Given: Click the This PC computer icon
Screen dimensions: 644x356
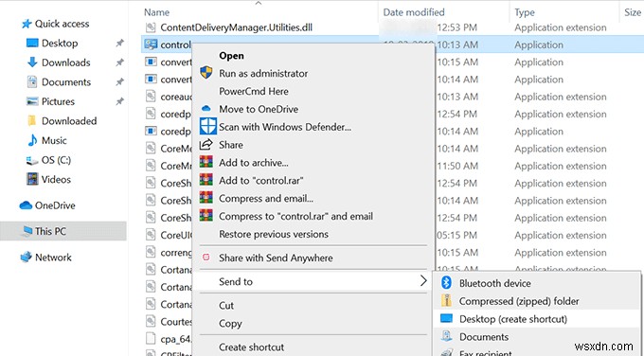Looking at the screenshot, I should click(x=27, y=231).
